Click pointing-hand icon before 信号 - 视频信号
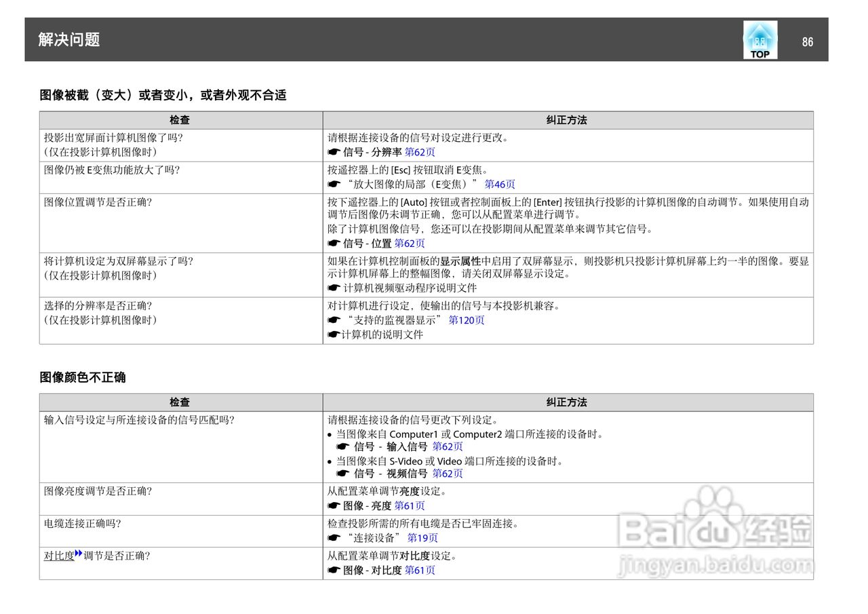The image size is (868, 614). coord(343,474)
